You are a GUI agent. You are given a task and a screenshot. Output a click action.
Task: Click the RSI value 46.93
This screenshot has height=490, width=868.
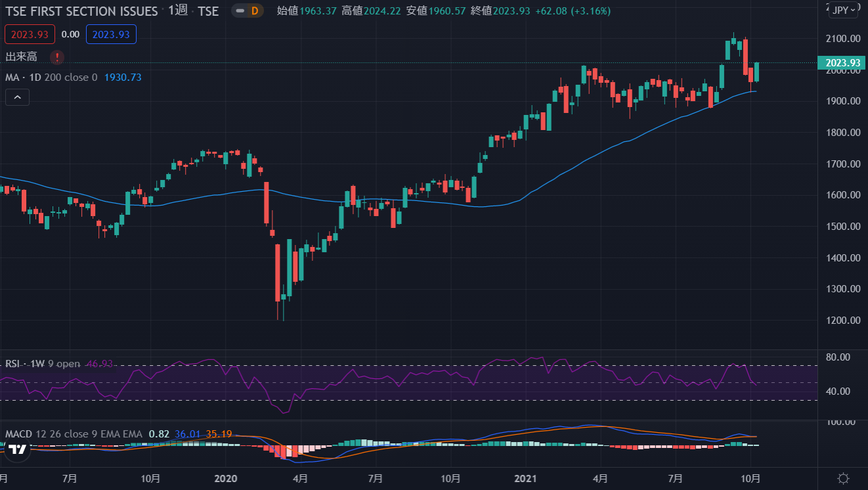100,364
